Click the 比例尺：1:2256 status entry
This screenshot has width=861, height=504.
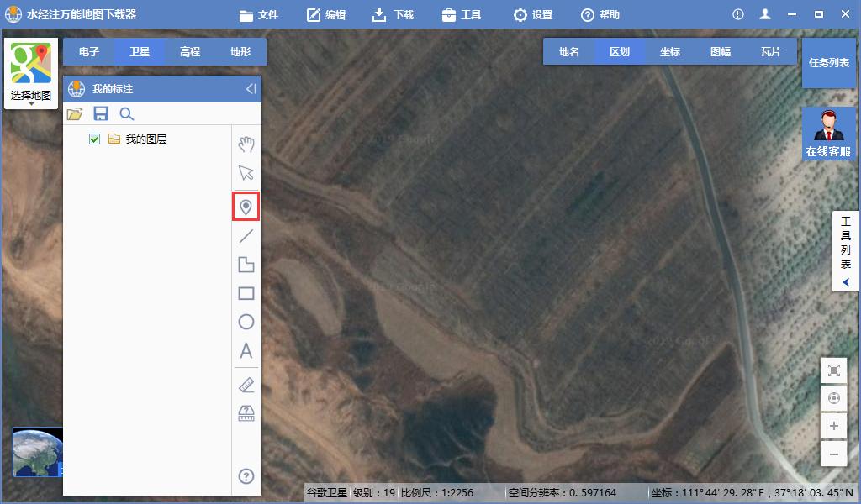(x=437, y=492)
